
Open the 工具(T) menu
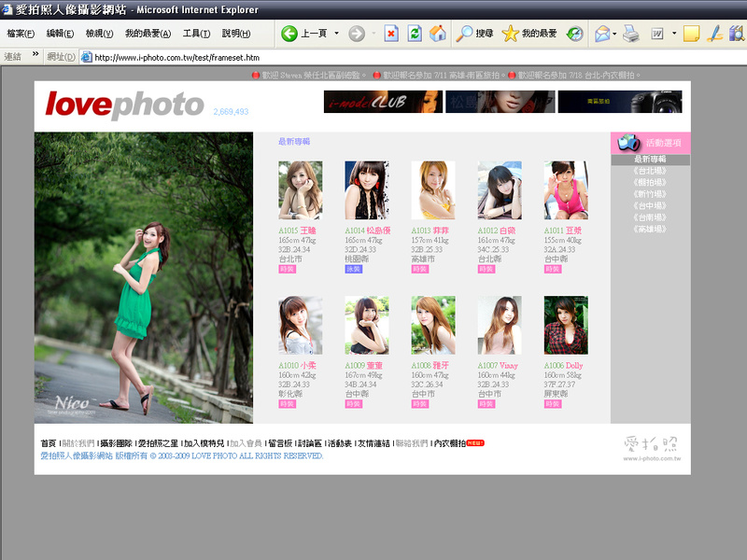pyautogui.click(x=196, y=34)
